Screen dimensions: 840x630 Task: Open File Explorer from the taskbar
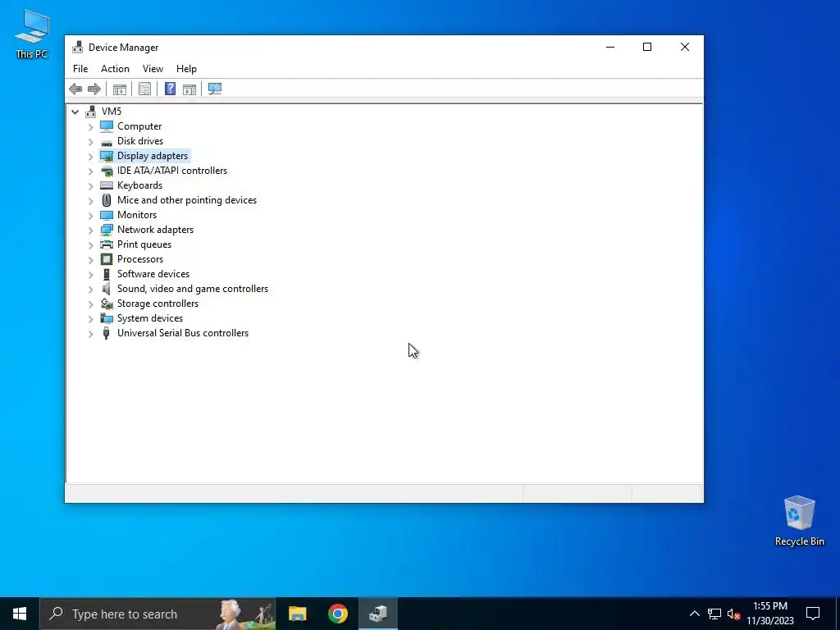click(x=297, y=614)
